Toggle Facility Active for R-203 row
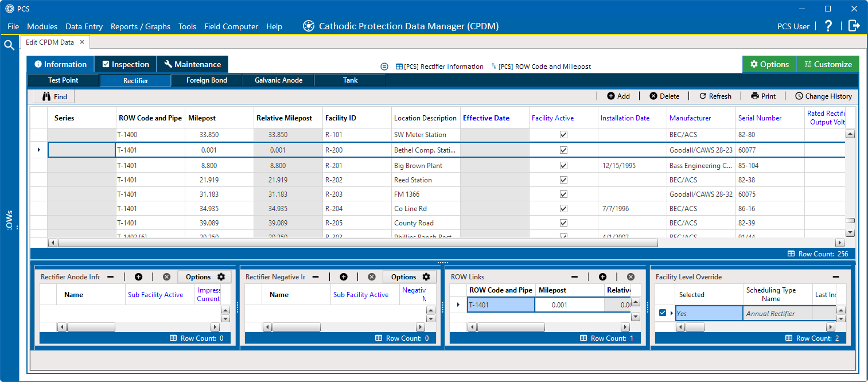Viewport: 868px width, 382px height. (563, 194)
